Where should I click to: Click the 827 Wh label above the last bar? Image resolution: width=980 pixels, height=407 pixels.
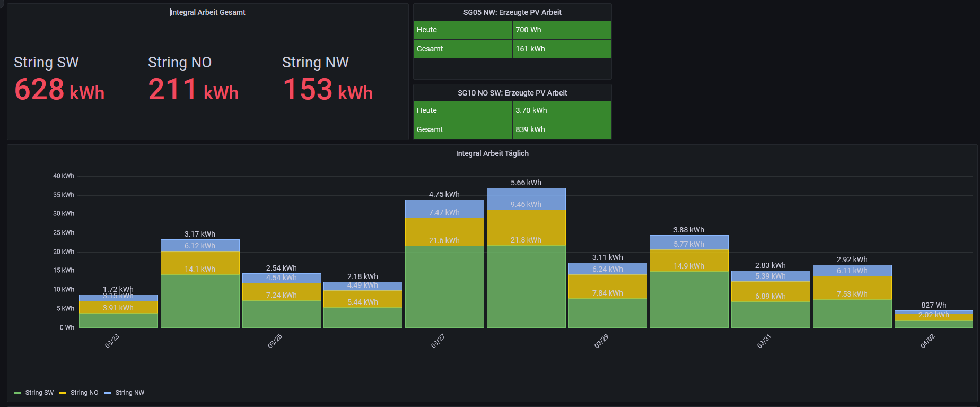(933, 305)
